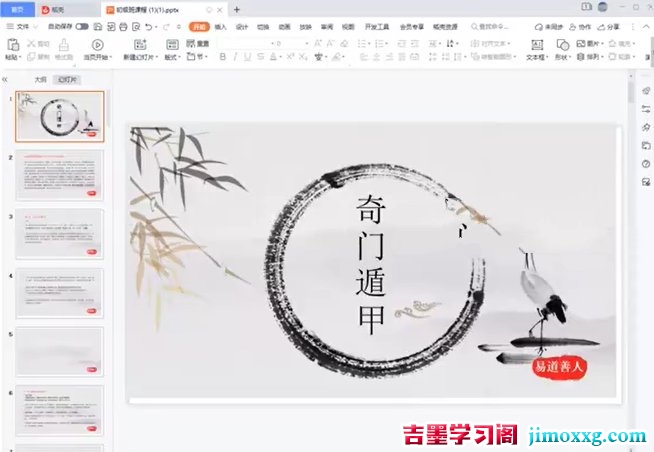Toggle Italic formatting button
Screen dimensions: 654x452
pyautogui.click(x=235, y=57)
